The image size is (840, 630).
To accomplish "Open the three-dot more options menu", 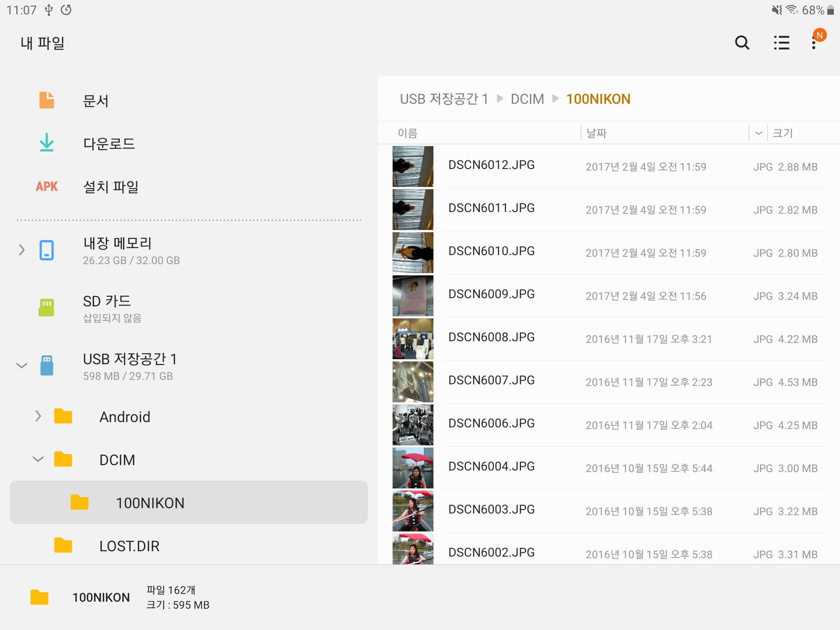I will pos(814,43).
